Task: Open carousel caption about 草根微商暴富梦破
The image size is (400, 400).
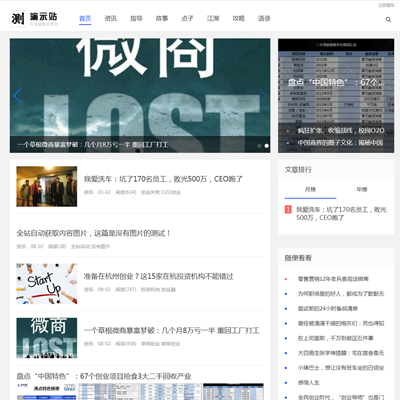Action: tap(93, 145)
